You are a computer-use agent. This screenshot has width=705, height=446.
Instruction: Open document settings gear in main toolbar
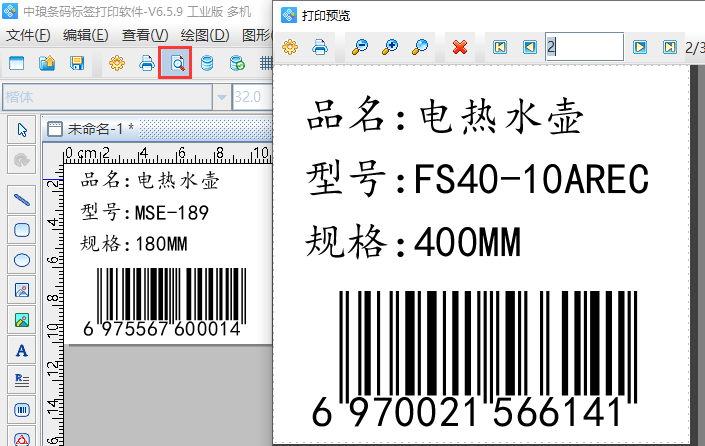[x=117, y=63]
